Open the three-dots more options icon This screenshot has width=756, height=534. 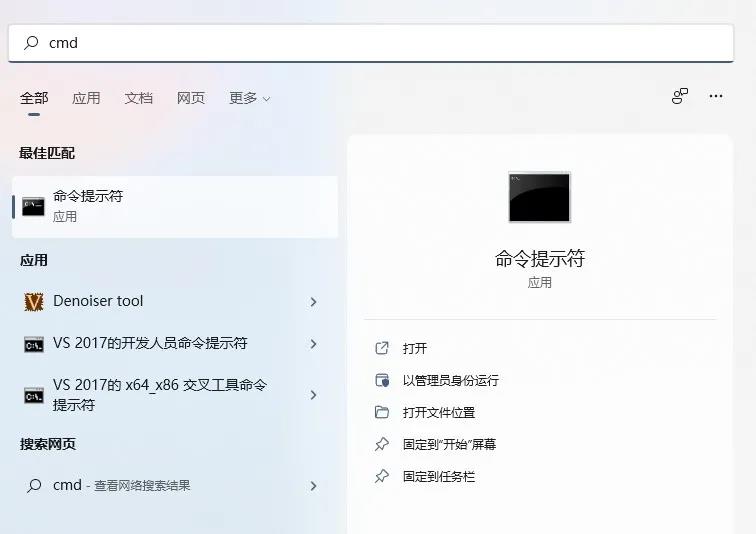click(715, 96)
